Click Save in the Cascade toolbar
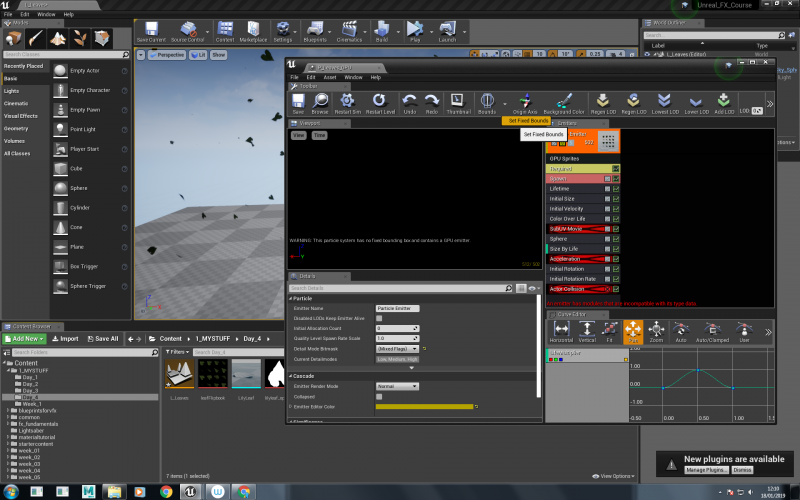Image resolution: width=800 pixels, height=500 pixels. click(298, 104)
